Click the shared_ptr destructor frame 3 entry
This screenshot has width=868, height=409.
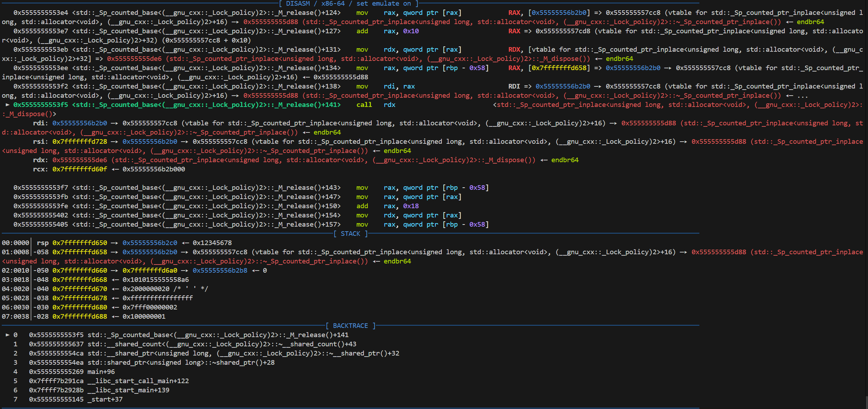181,363
